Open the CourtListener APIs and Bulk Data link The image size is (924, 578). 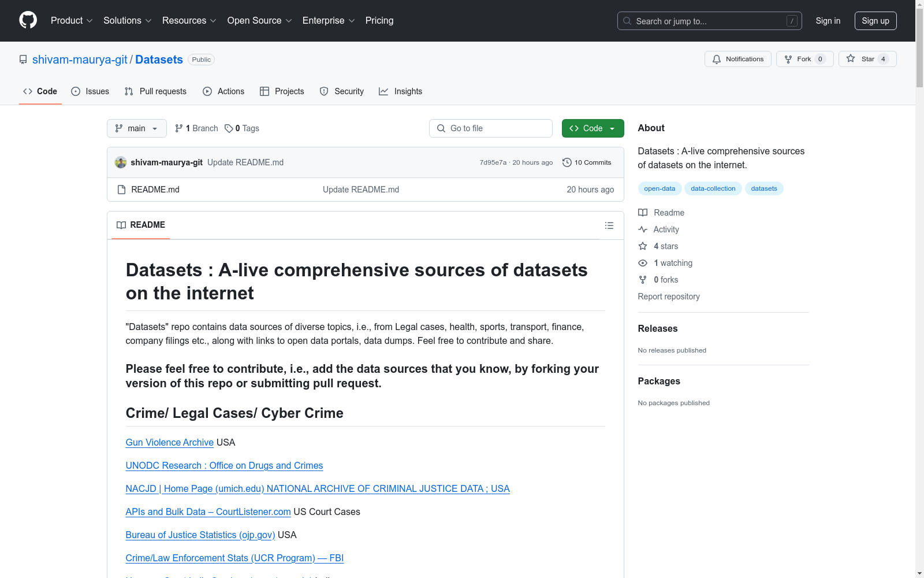(x=208, y=512)
